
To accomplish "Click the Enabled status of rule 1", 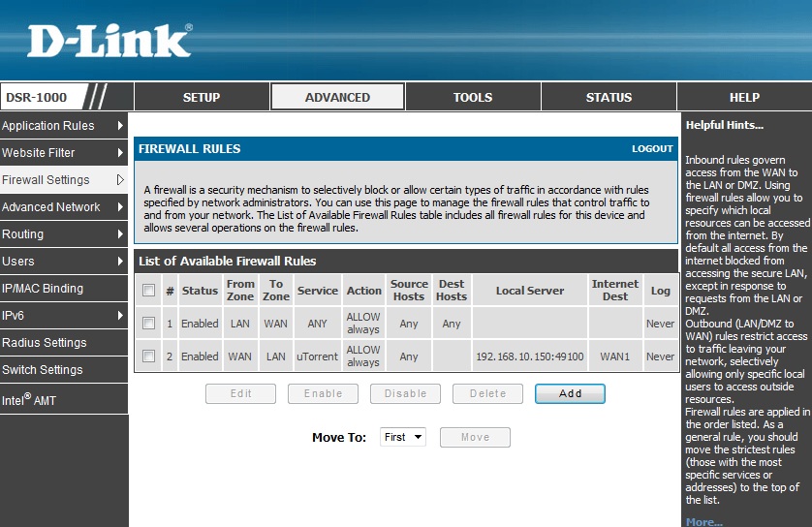I will (200, 324).
